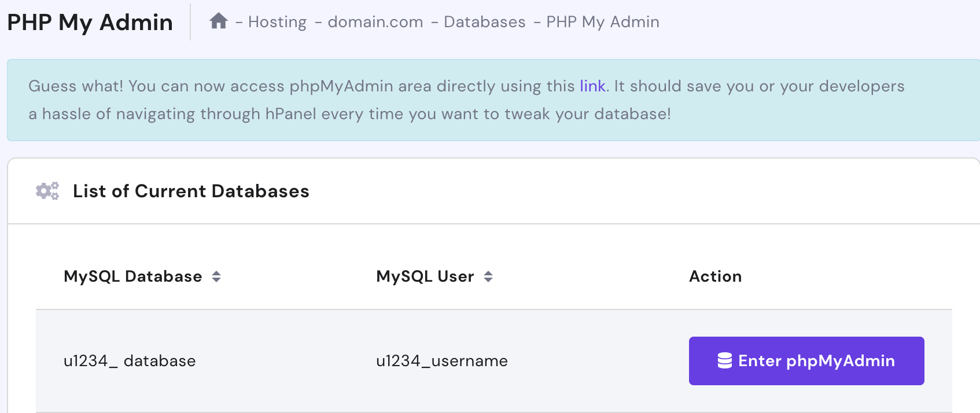Click the ascending arrow in the MySQL Database sorter
The image size is (980, 413).
216,272
